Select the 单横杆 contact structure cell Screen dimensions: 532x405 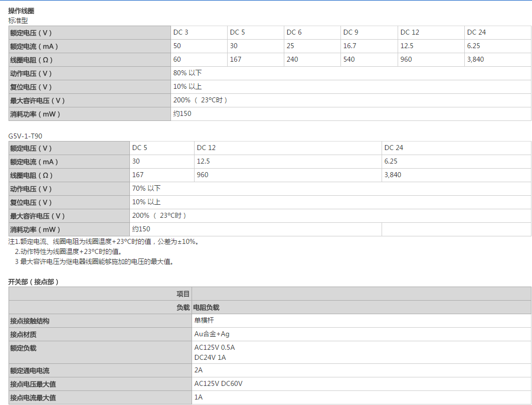click(x=204, y=320)
